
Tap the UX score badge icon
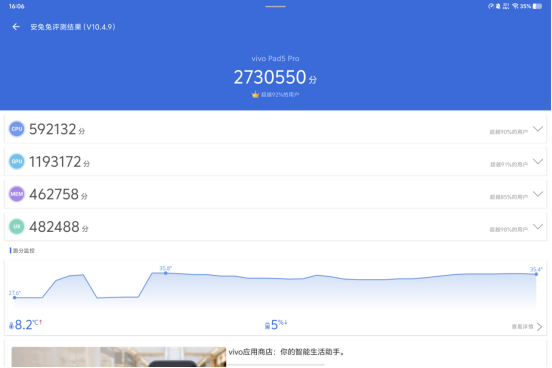[17, 226]
